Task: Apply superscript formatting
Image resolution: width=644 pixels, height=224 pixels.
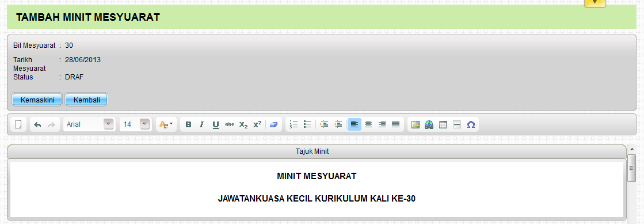Action: point(257,124)
